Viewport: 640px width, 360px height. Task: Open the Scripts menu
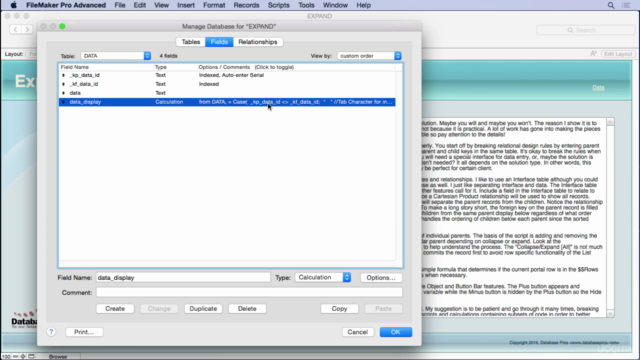tap(278, 5)
